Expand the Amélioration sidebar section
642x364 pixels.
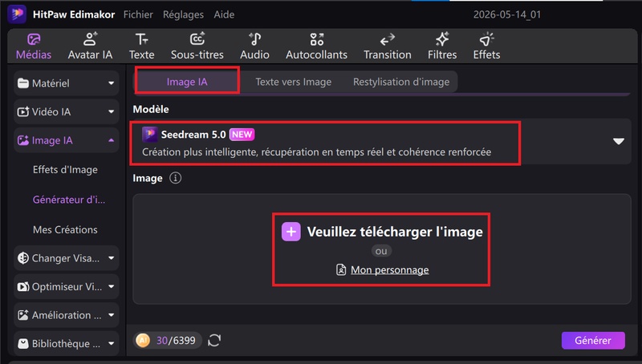point(67,315)
